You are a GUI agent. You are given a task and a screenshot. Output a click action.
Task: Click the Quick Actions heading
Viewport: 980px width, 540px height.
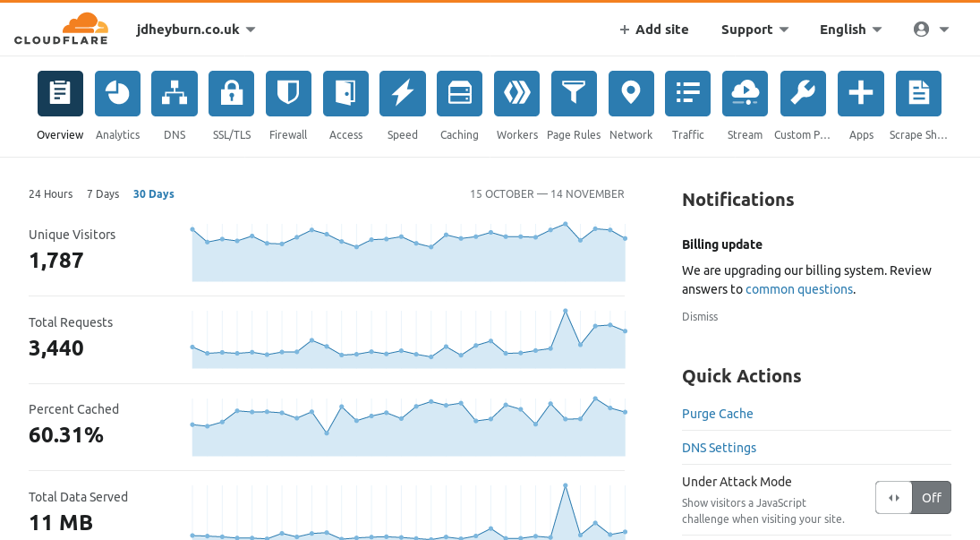741,376
